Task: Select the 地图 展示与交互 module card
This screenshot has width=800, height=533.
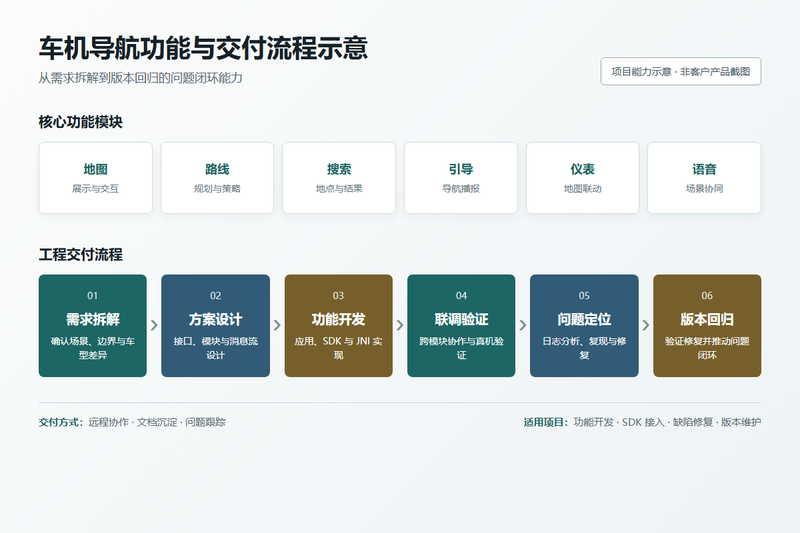Action: (95, 178)
